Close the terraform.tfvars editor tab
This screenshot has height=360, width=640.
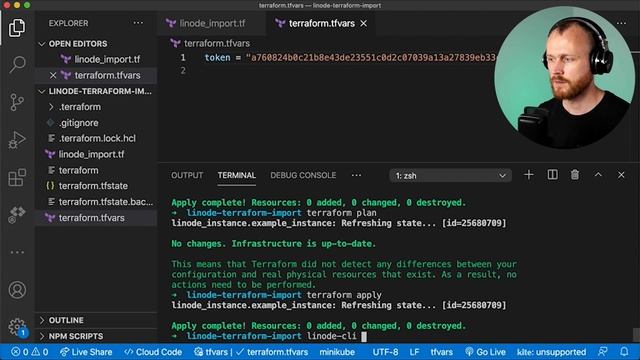point(363,24)
